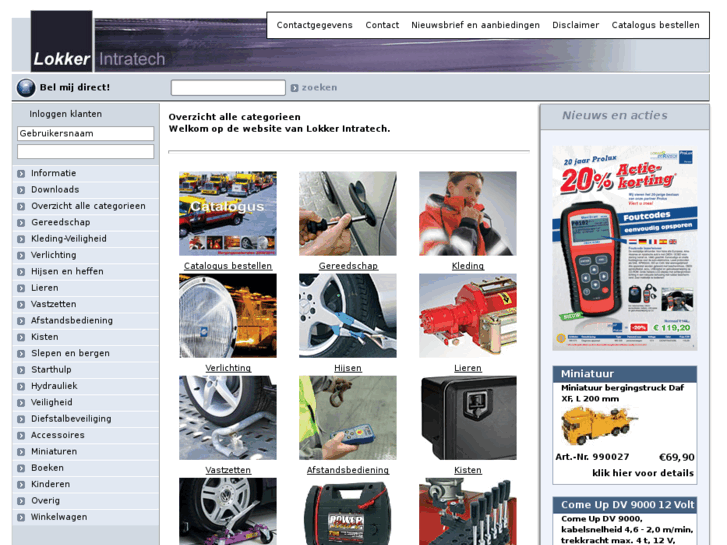Viewport: 727px width, 545px height.
Task: Click the Lokker Intratech logo
Action: (98, 41)
